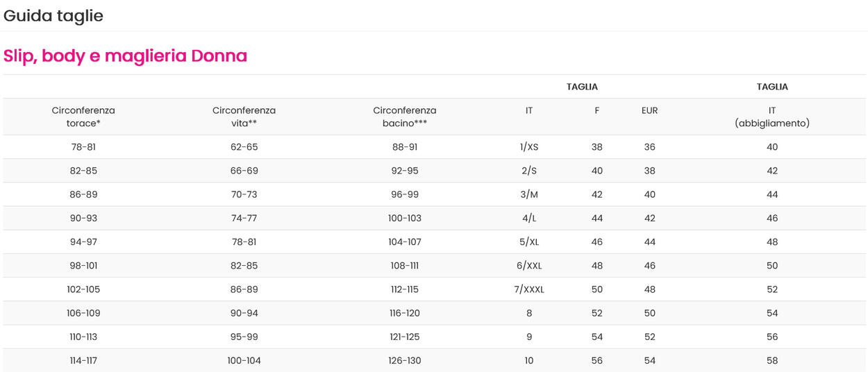
Task: Select the "100-104" waist measurement cell
Action: click(x=244, y=361)
